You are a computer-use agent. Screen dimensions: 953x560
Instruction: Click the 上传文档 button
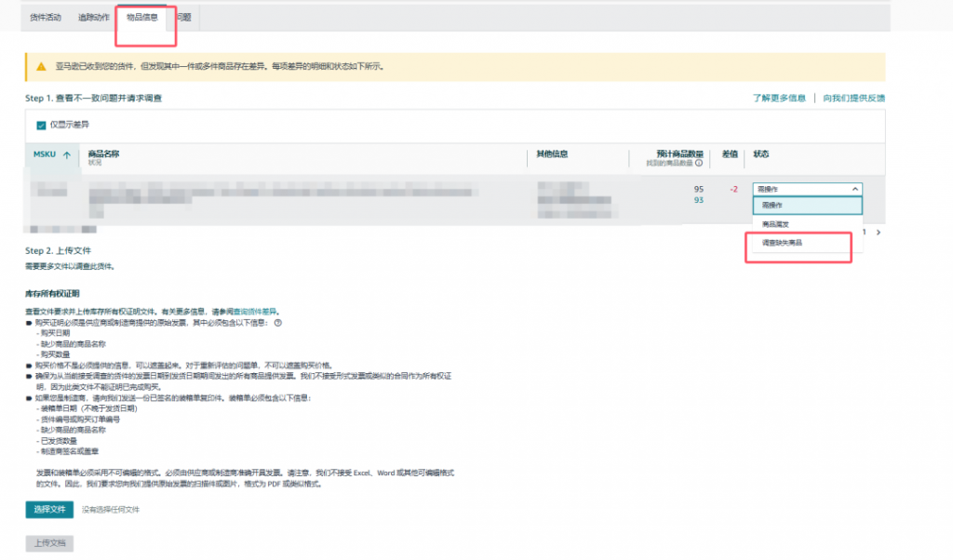pos(49,543)
